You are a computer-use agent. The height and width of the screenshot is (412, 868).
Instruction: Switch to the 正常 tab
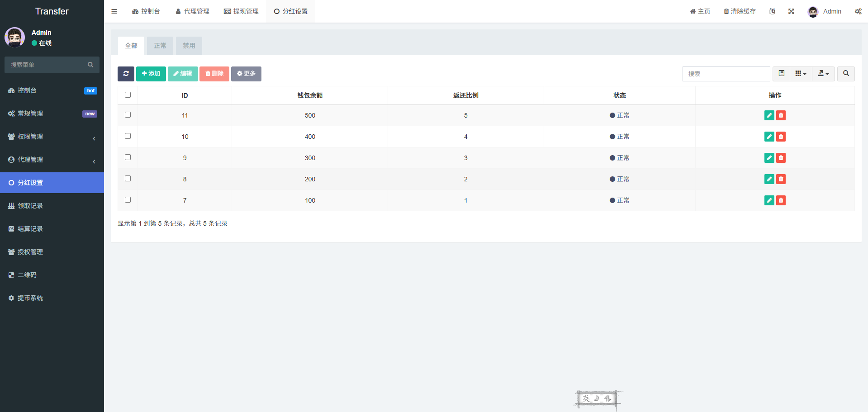point(160,46)
